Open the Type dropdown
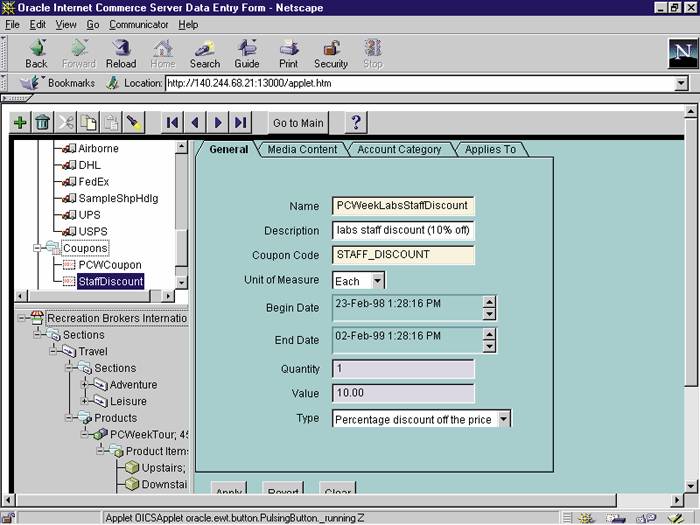Image resolution: width=700 pixels, height=525 pixels. (x=504, y=419)
